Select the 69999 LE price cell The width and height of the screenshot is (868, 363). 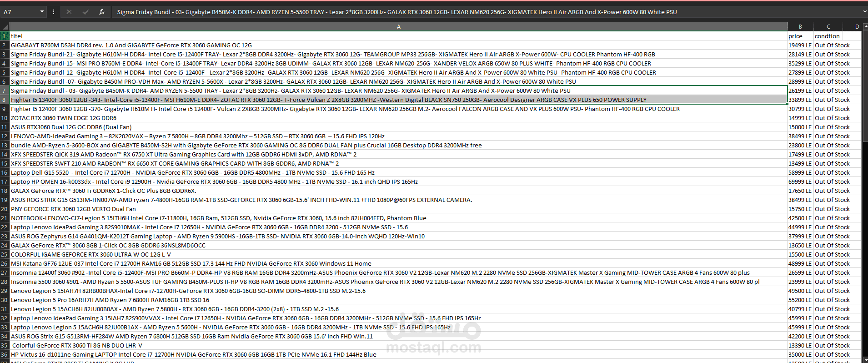click(x=800, y=181)
